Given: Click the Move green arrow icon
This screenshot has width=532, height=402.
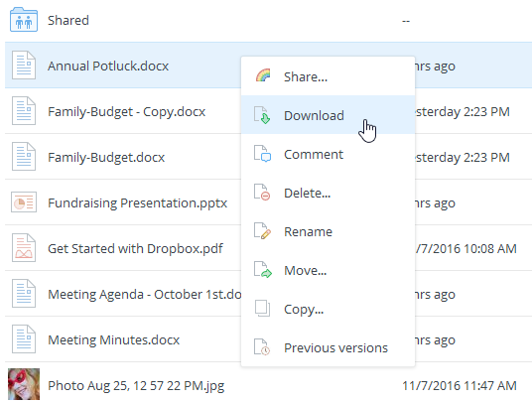Looking at the screenshot, I should click(263, 270).
